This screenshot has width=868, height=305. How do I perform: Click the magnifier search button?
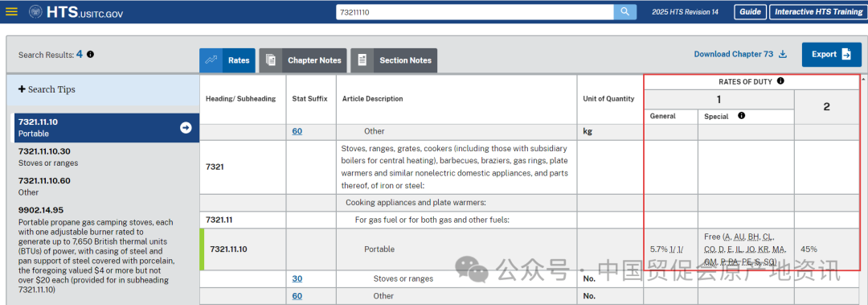pyautogui.click(x=624, y=11)
